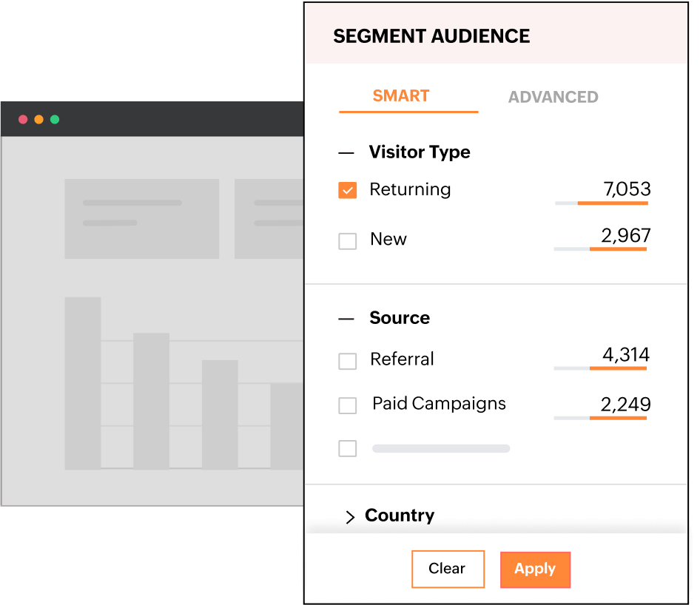Collapse the Source section

pos(346,318)
